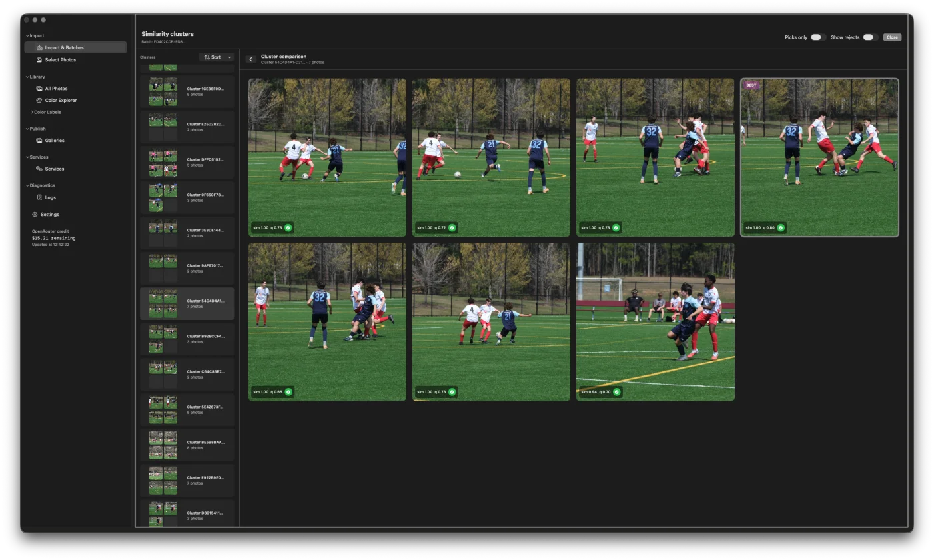The height and width of the screenshot is (560, 934).
Task: Open Color Explorer via its palette icon
Action: 40,100
